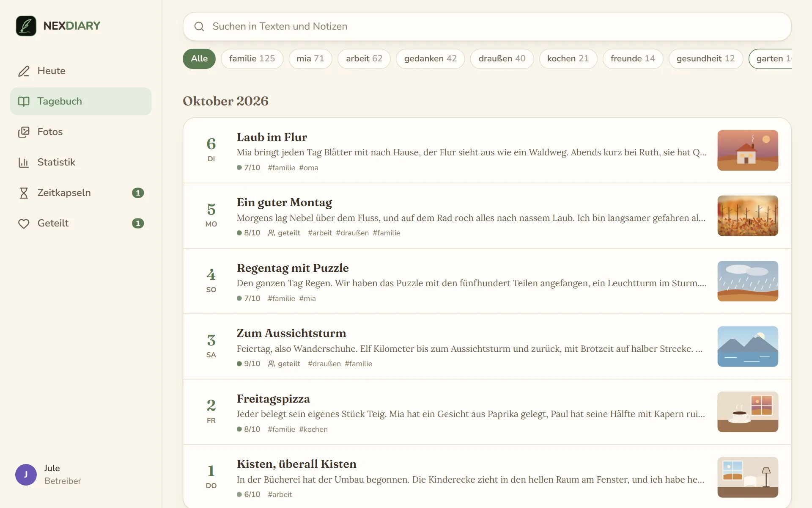Filter entries by arbeit tag
The image size is (812, 508).
(364, 59)
